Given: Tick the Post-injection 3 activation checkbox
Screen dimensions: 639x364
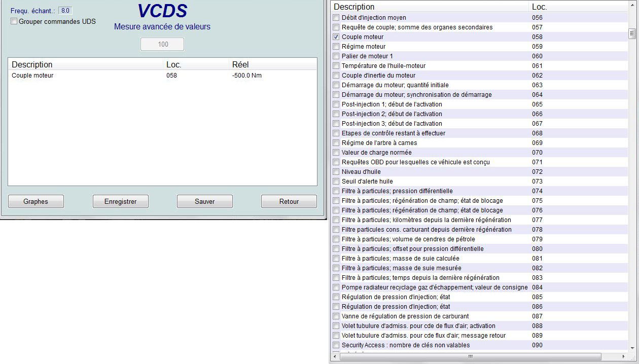Looking at the screenshot, I should [336, 124].
